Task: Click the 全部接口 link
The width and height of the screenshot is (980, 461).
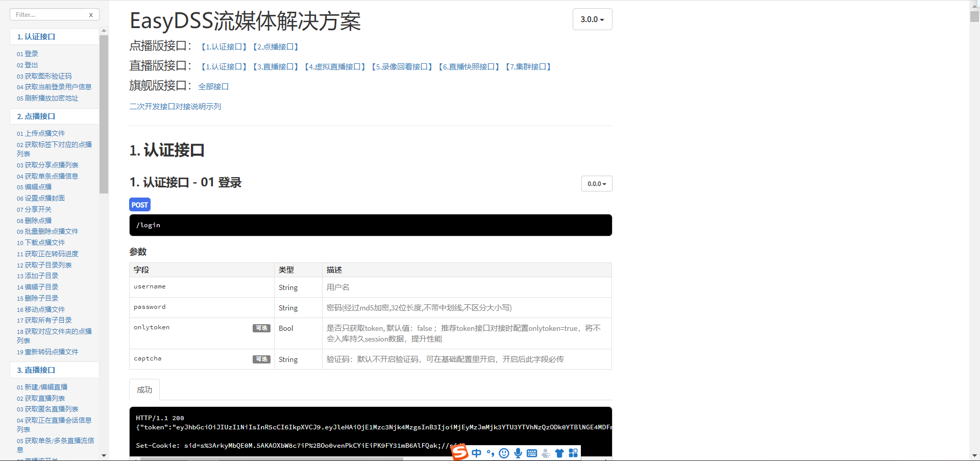Action: 213,87
